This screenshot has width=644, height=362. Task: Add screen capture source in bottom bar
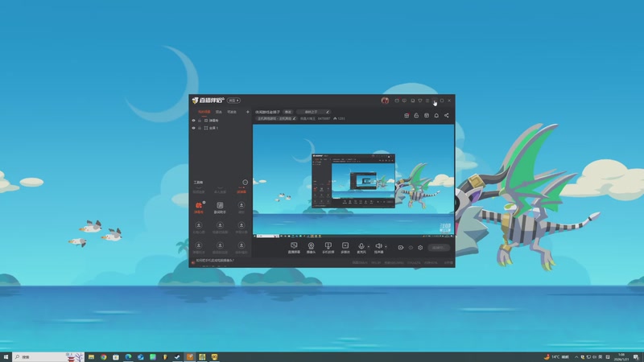pos(294,248)
